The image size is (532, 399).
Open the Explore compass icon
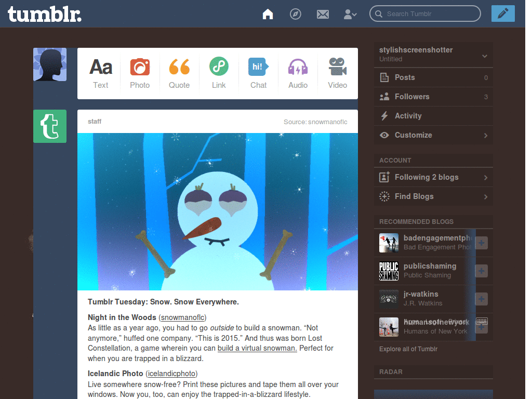(295, 14)
